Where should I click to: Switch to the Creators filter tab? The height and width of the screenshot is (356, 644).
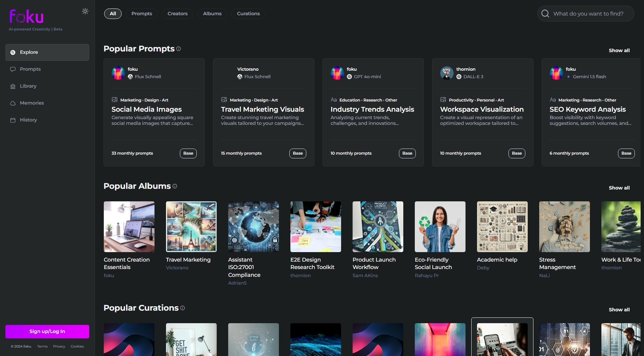click(x=177, y=14)
